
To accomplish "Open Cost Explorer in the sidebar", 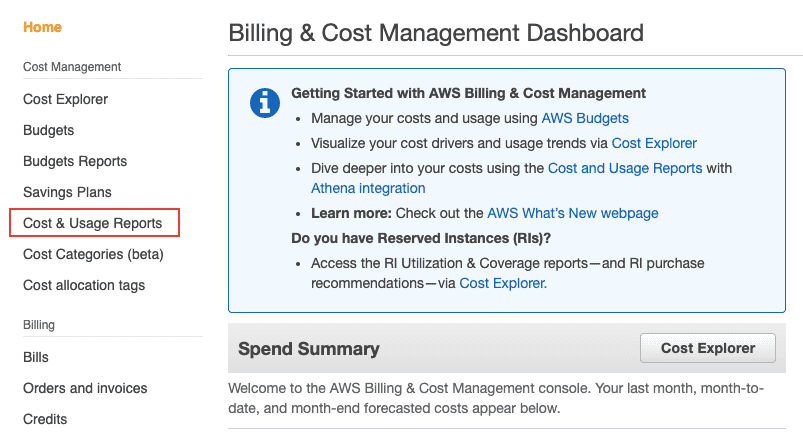I will click(x=65, y=99).
